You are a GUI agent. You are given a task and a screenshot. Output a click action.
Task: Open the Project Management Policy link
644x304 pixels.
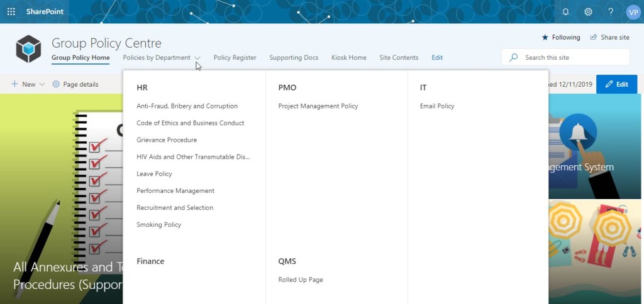(318, 106)
